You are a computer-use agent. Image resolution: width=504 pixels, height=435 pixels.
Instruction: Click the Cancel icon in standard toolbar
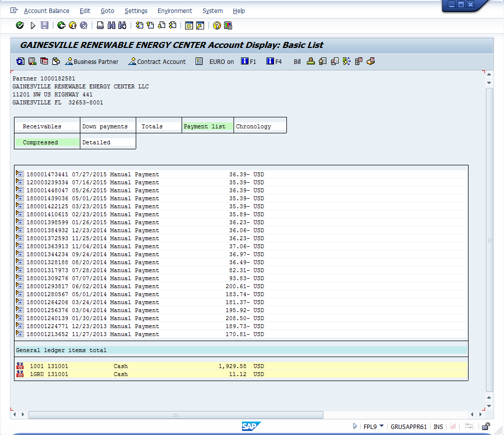[84, 25]
